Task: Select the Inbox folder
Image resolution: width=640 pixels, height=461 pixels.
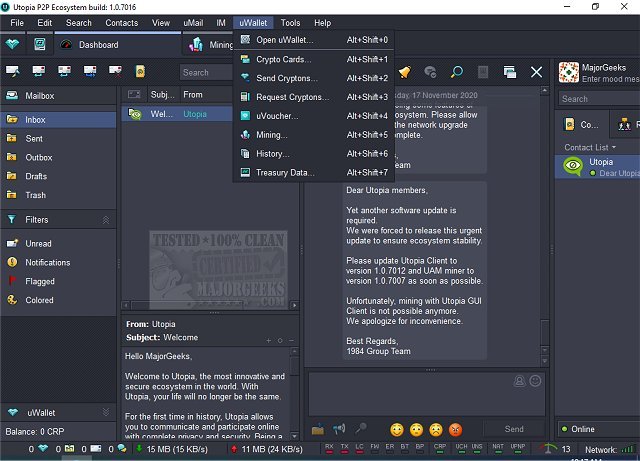Action: pyautogui.click(x=58, y=120)
